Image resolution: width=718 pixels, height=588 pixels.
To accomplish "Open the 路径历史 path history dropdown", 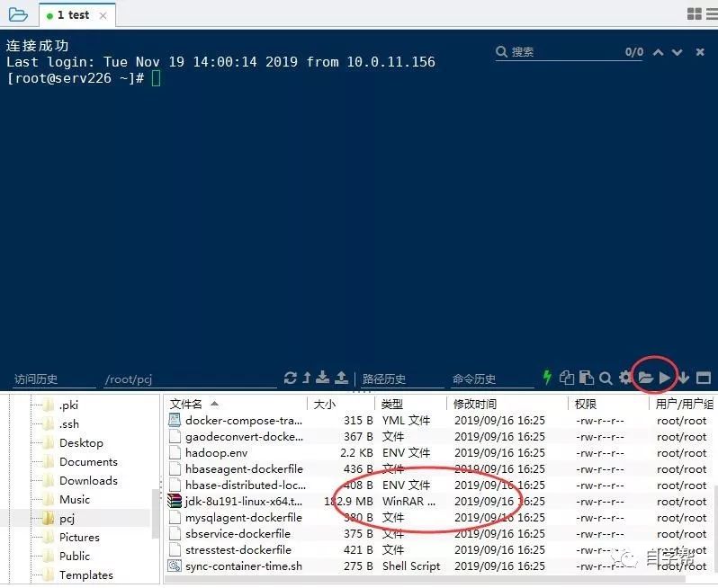I will click(x=402, y=379).
